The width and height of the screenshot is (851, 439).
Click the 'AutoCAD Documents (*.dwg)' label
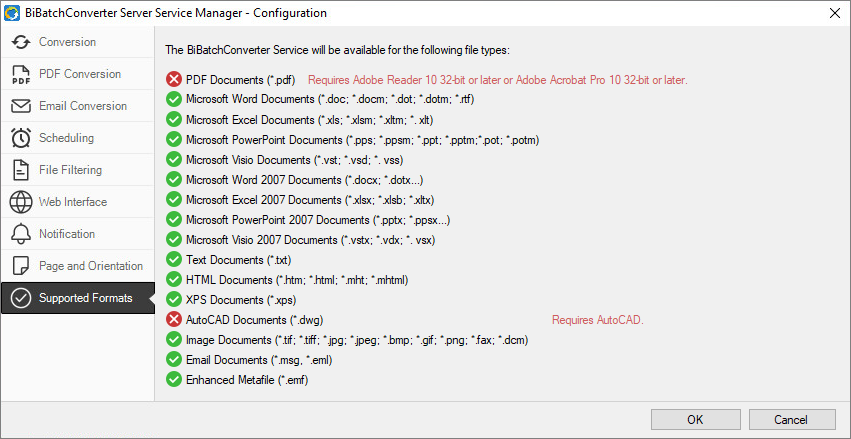tap(255, 320)
